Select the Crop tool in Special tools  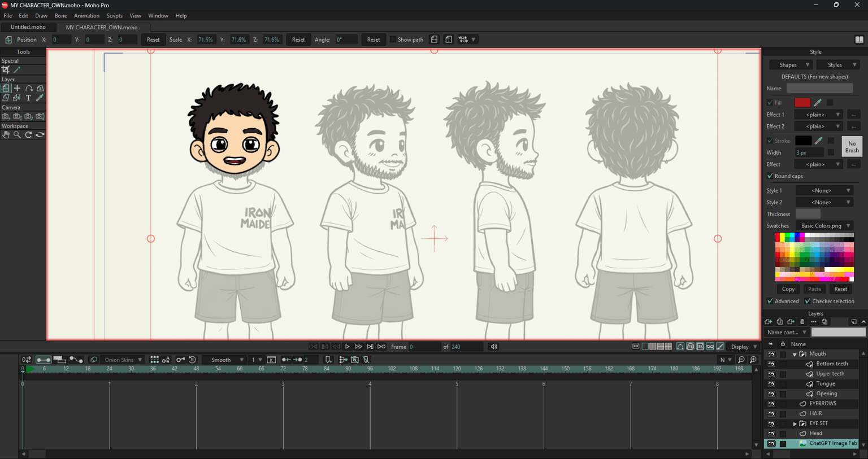(6, 69)
